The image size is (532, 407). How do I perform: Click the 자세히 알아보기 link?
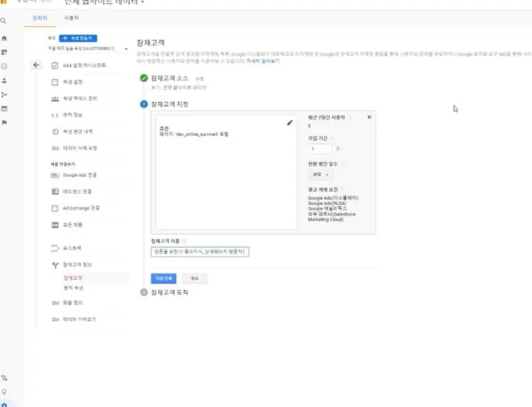coord(263,61)
